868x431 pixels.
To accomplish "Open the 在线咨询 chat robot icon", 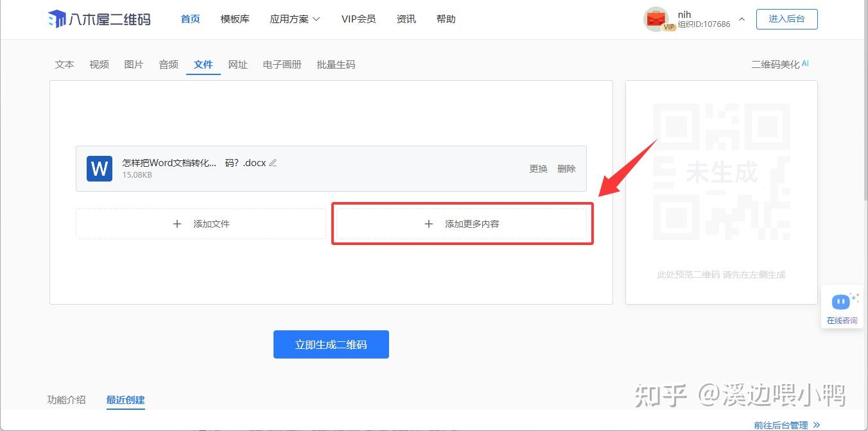I will click(842, 301).
